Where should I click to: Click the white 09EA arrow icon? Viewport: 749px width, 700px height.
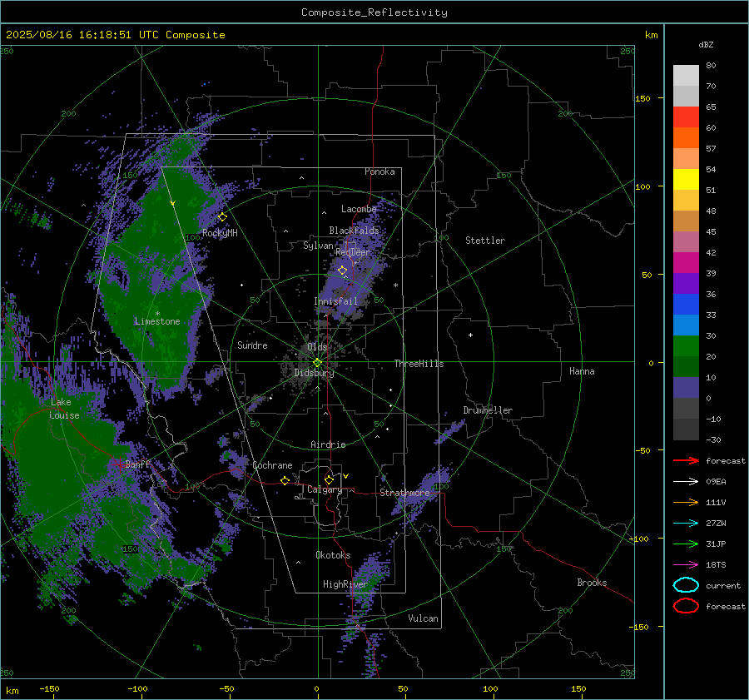[x=686, y=482]
